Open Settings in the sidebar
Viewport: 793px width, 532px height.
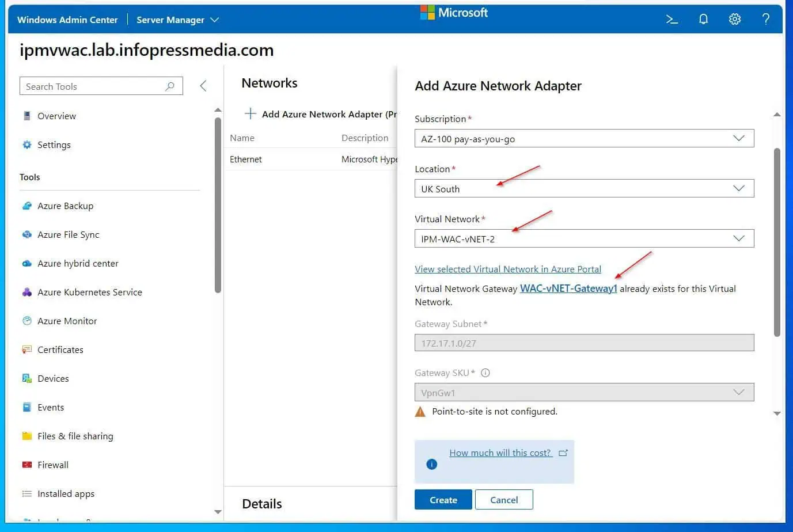pyautogui.click(x=54, y=145)
